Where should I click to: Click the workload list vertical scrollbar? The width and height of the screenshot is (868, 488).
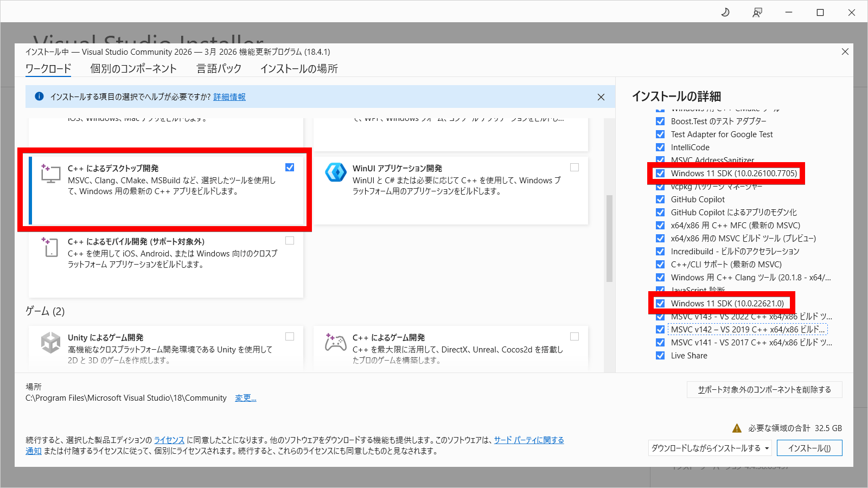point(609,239)
